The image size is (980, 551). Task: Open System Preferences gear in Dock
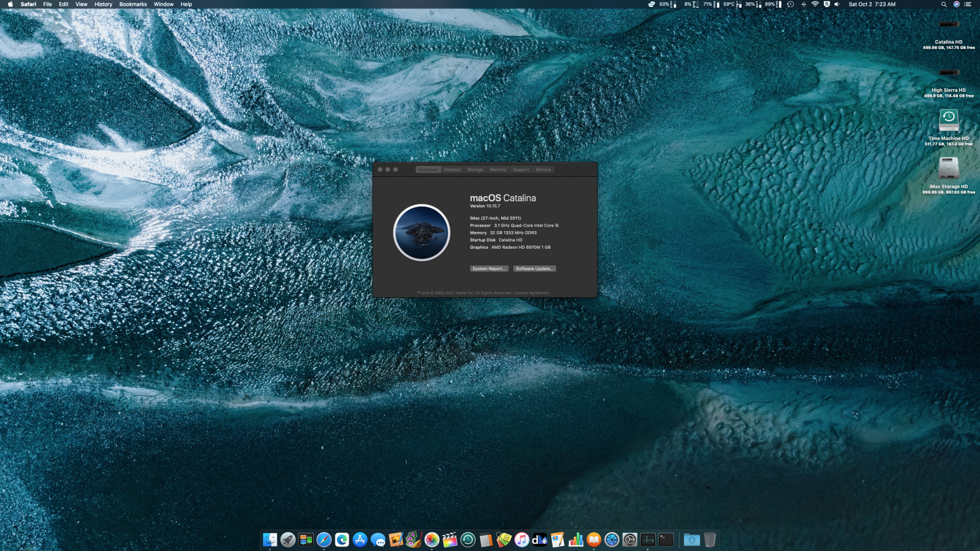coord(630,540)
